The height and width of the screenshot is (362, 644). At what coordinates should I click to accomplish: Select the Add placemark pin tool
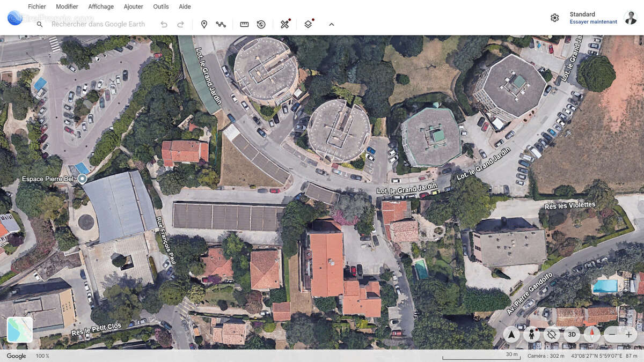point(204,24)
